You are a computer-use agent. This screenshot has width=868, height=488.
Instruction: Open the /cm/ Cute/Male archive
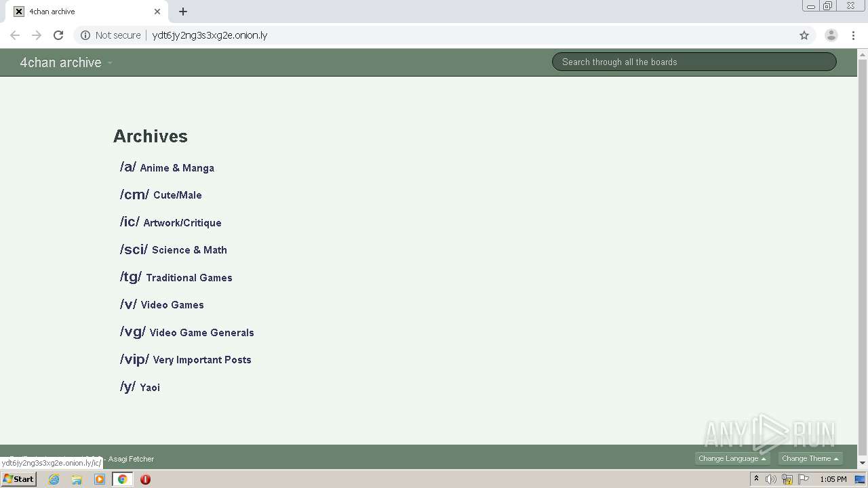click(x=161, y=195)
